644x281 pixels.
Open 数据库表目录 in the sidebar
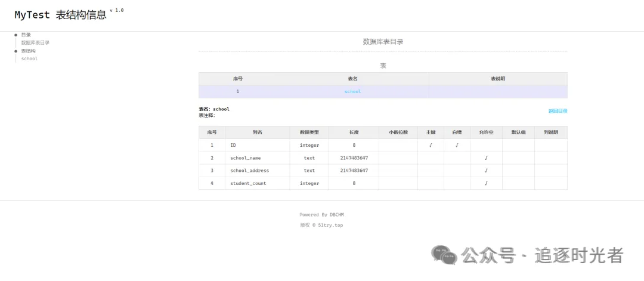[x=35, y=42]
